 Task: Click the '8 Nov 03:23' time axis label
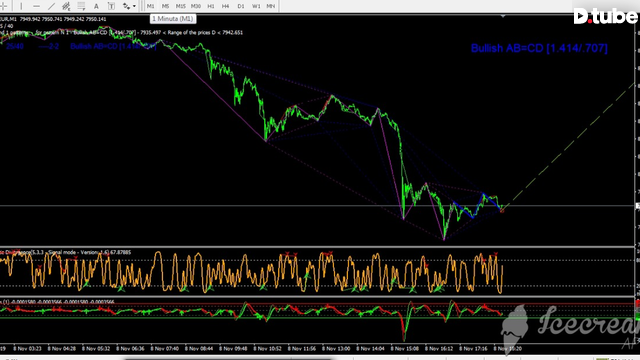[27, 349]
